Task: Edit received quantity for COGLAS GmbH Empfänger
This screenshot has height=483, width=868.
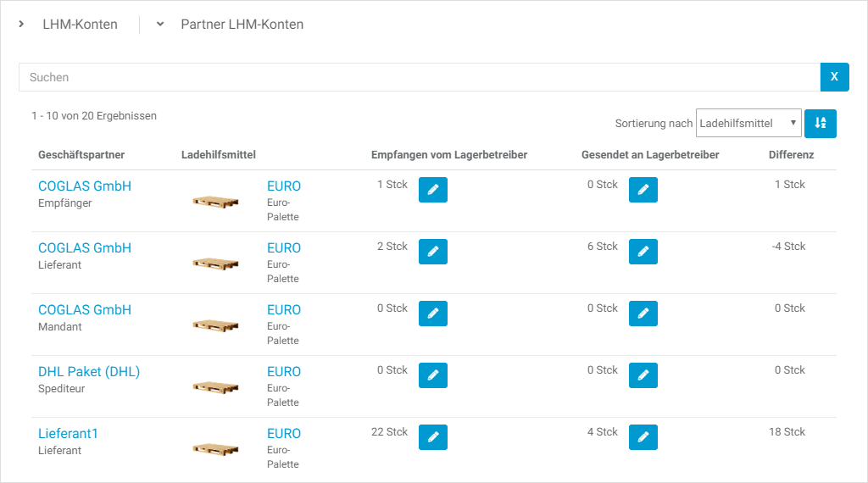Action: (x=433, y=190)
